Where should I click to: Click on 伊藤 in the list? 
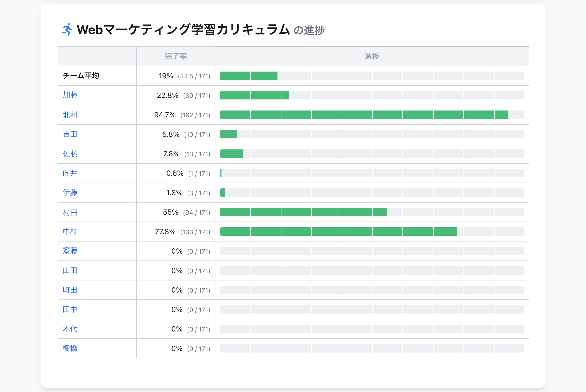pyautogui.click(x=70, y=193)
